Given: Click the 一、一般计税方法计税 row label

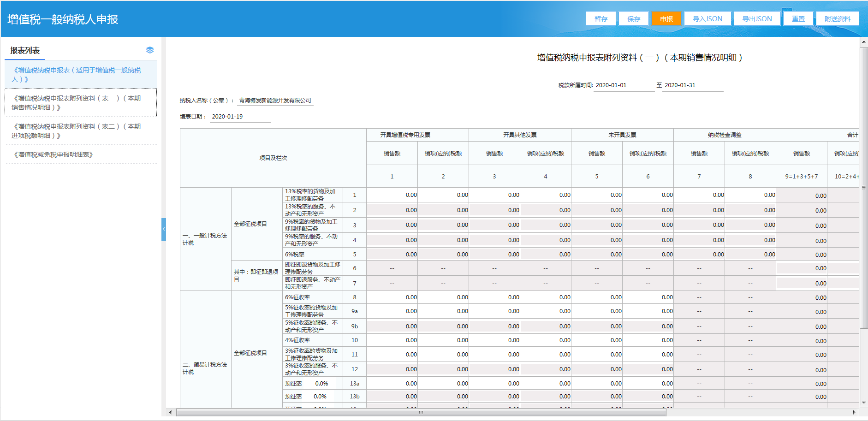Looking at the screenshot, I should [x=205, y=239].
